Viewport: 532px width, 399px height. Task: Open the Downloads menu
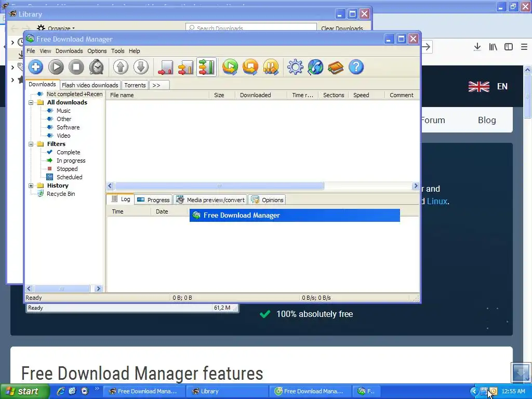[x=69, y=51]
